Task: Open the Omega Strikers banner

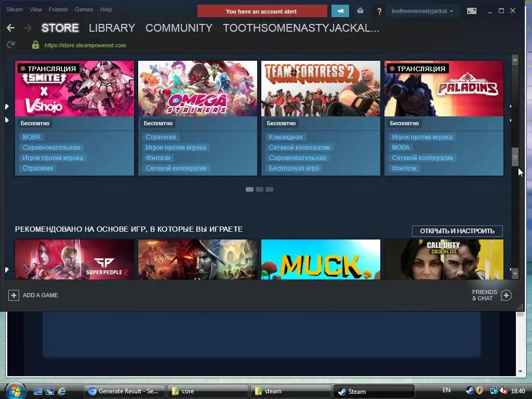Action: point(197,88)
